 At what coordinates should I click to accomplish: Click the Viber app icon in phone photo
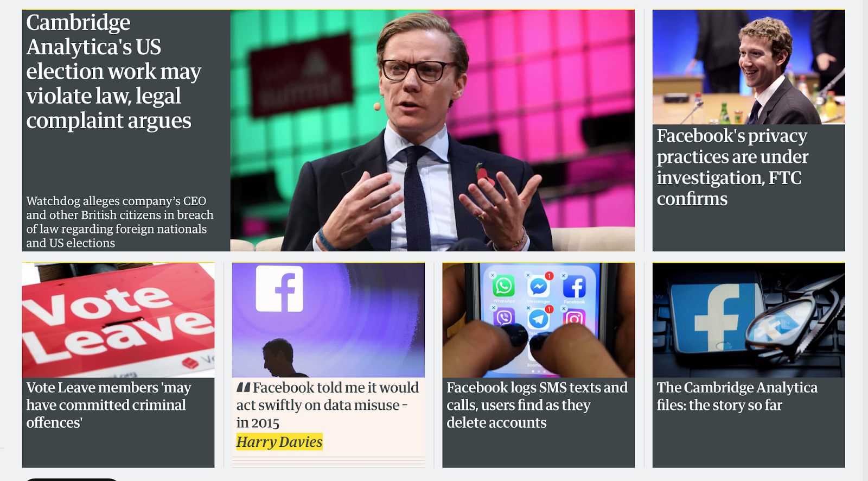[504, 317]
